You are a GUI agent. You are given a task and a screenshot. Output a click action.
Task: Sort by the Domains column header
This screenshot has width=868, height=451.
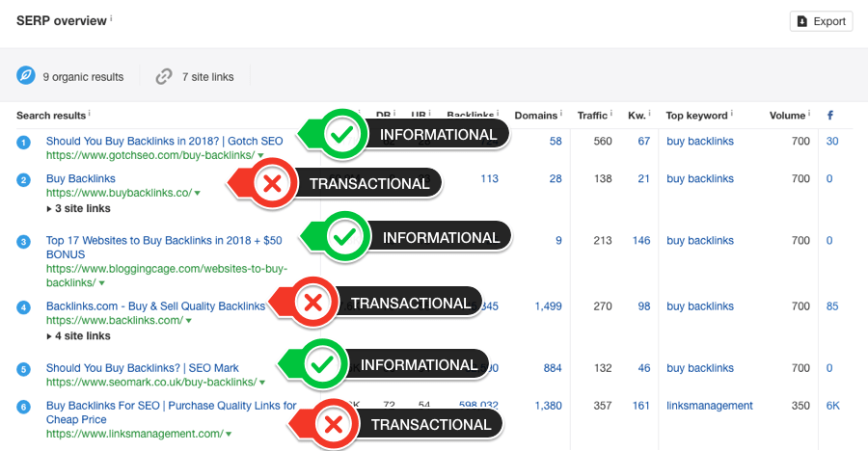click(x=535, y=116)
